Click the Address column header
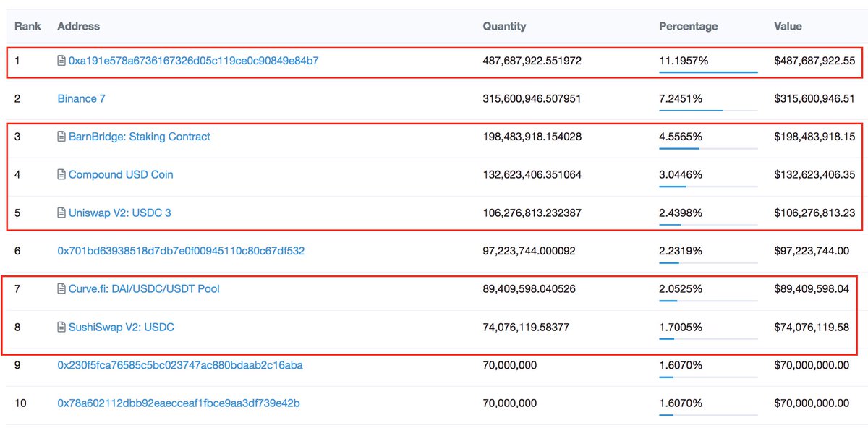The height and width of the screenshot is (428, 868). [79, 26]
